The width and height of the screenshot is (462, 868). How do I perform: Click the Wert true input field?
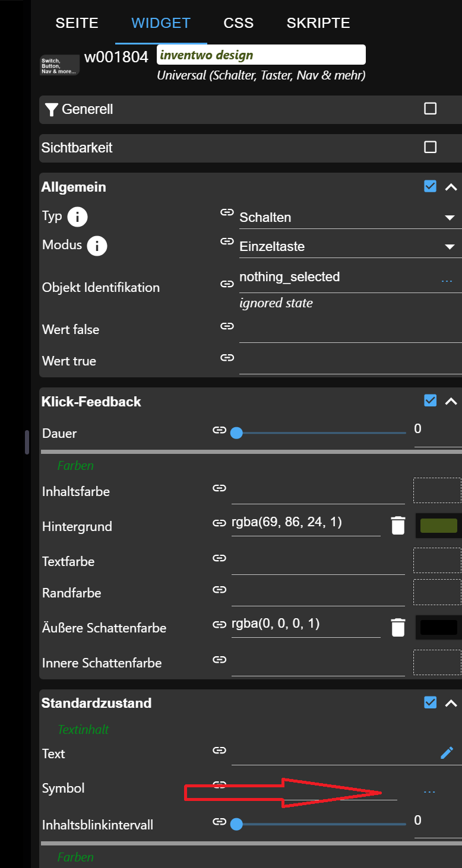pyautogui.click(x=349, y=360)
